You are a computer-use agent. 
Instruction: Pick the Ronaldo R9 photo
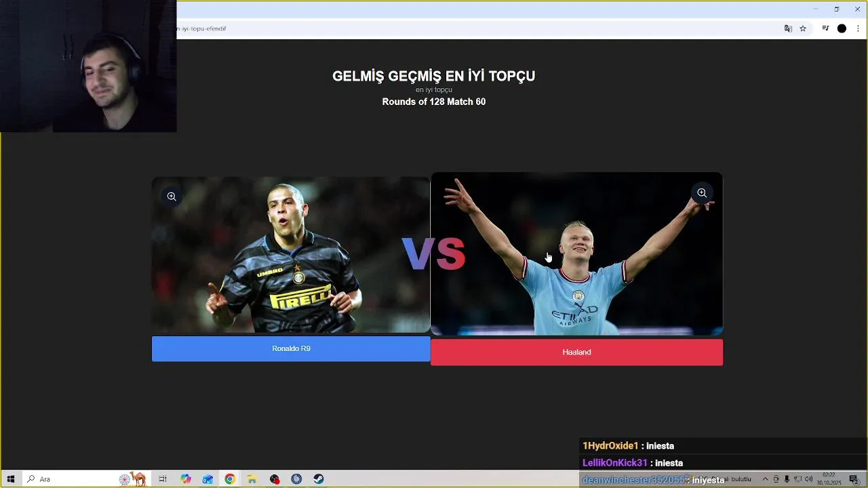point(291,255)
